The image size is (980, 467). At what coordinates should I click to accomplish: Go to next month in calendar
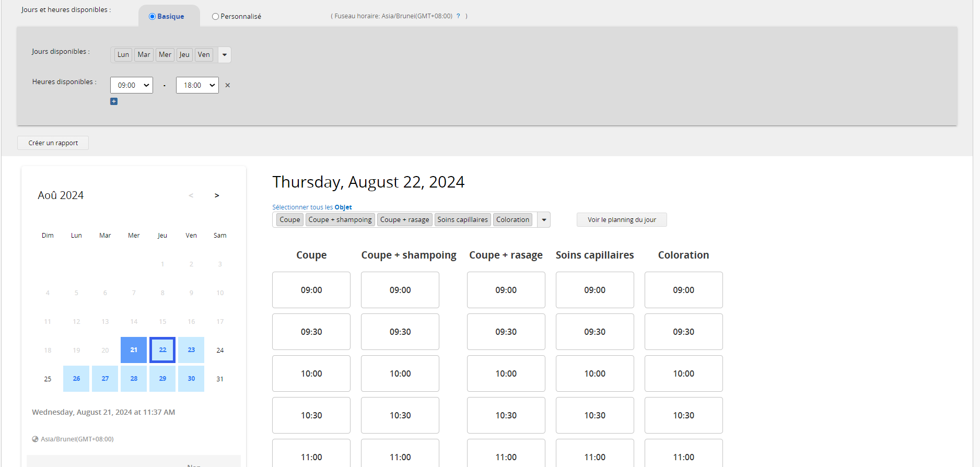[x=217, y=195]
